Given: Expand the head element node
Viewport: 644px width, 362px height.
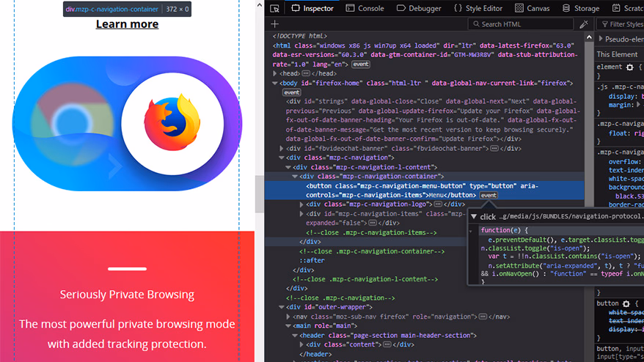Looking at the screenshot, I should [275, 74].
